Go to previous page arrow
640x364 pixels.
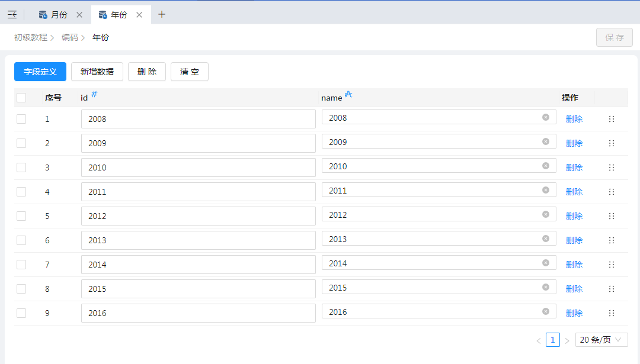pyautogui.click(x=538, y=340)
